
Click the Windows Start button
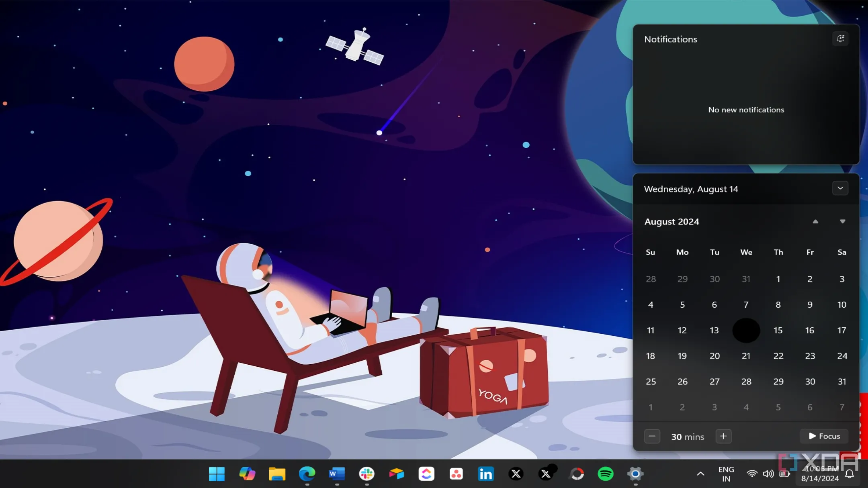(x=217, y=474)
